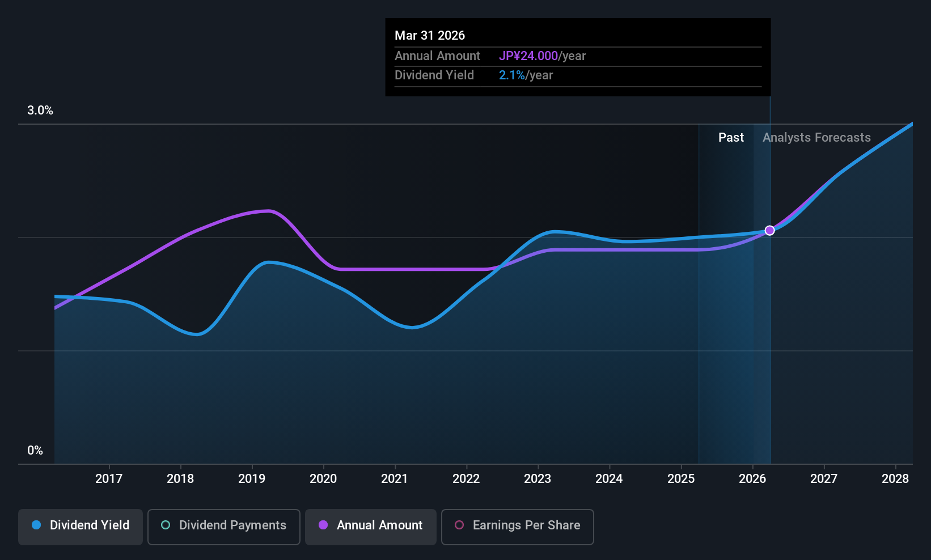This screenshot has width=931, height=560.
Task: Click the 2.1%/year dividend yield value
Action: 526,75
